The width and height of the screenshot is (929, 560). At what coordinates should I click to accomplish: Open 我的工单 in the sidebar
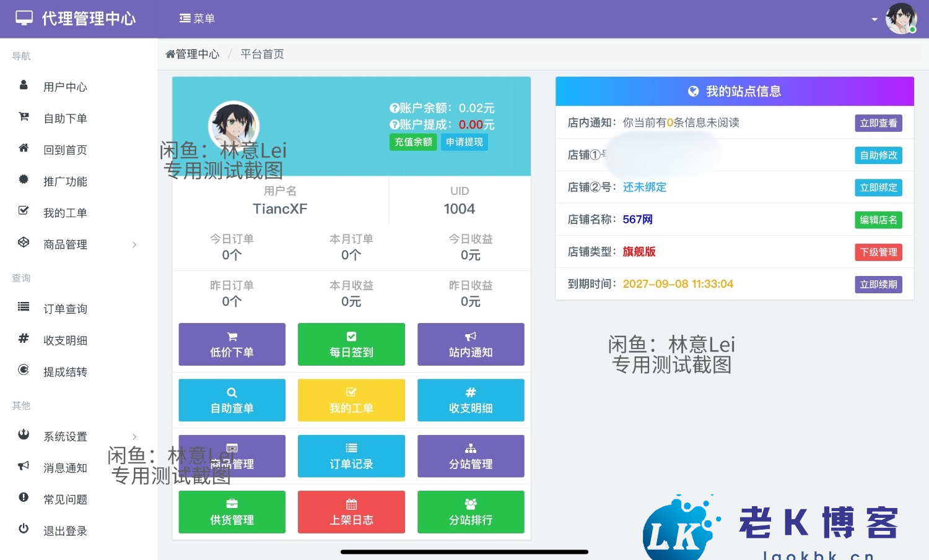tap(65, 213)
